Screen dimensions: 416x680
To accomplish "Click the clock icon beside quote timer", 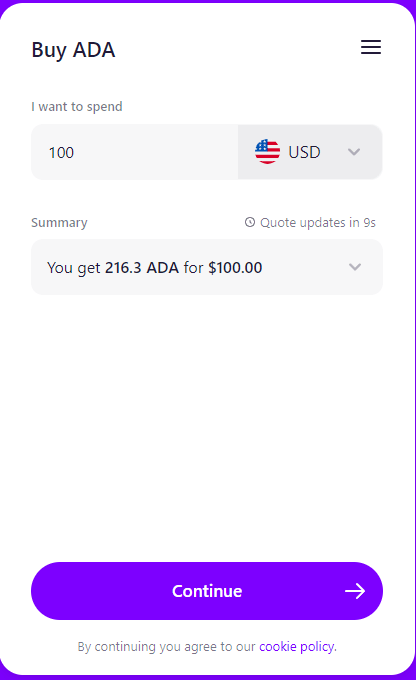I will coord(250,222).
